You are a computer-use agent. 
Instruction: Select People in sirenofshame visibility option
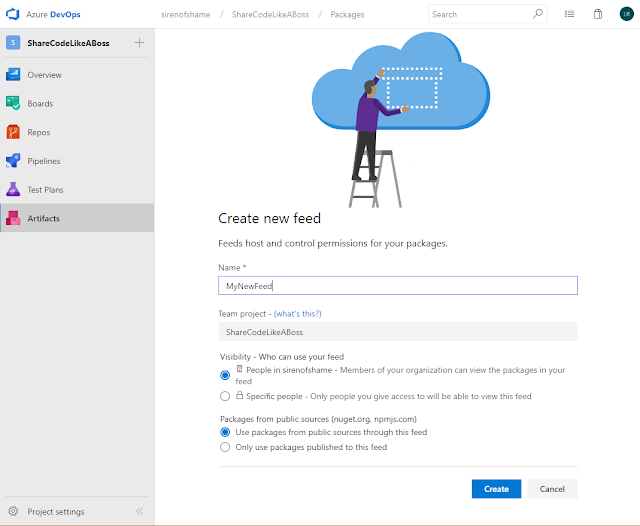[x=225, y=375]
